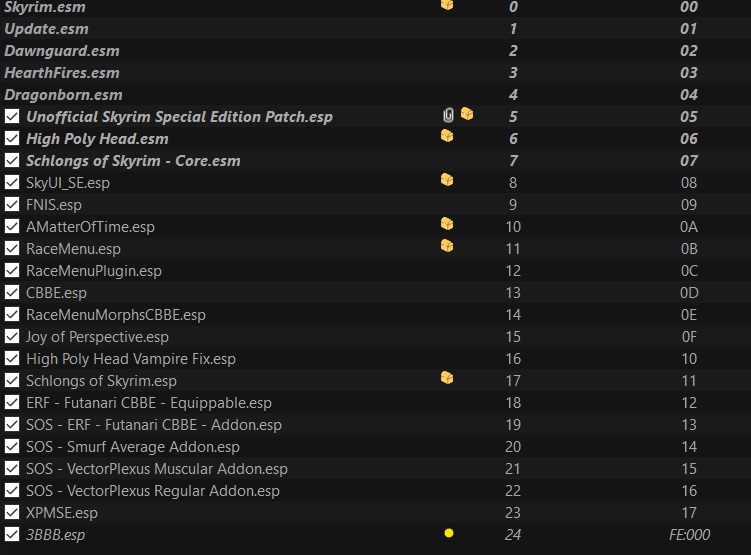Click priority 9 of FNIS.esp
The width and height of the screenshot is (751, 555).
coord(513,204)
